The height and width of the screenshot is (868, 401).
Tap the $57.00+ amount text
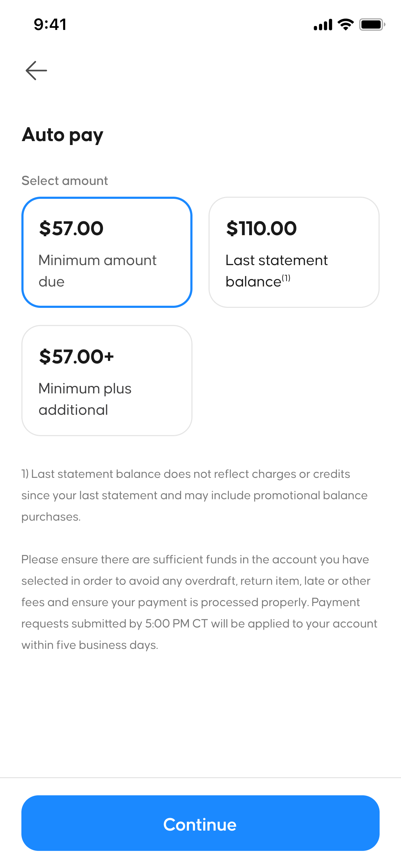76,357
